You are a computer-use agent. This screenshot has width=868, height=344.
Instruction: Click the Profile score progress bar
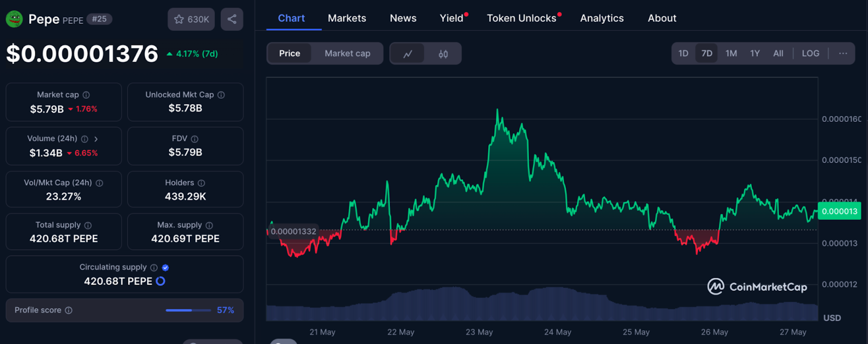(188, 310)
